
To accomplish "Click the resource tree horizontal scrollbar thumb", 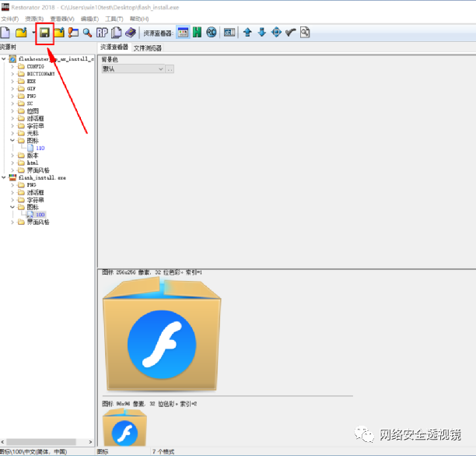I will tap(41, 442).
